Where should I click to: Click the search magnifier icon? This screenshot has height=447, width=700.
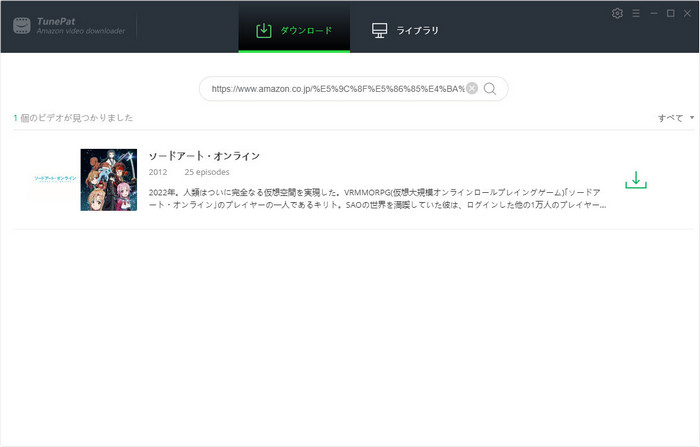[490, 89]
